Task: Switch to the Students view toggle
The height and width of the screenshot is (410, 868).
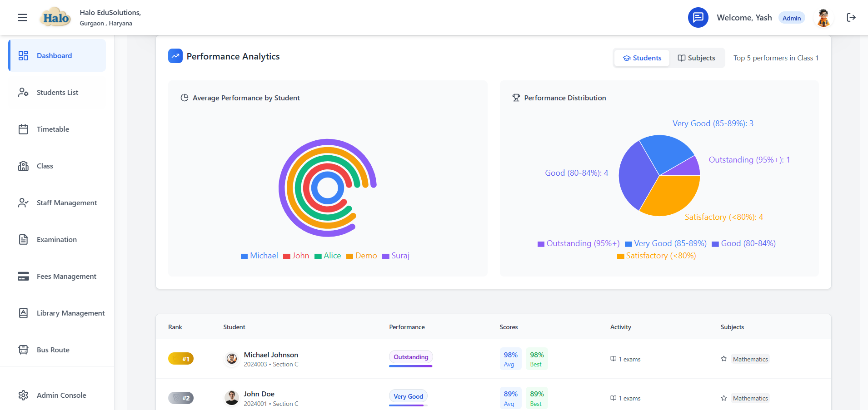Action: point(642,58)
